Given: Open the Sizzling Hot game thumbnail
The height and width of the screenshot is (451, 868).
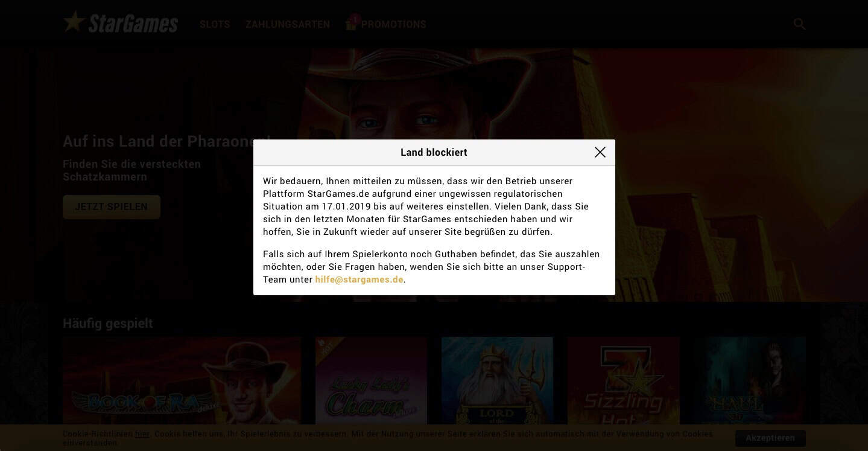Looking at the screenshot, I should pyautogui.click(x=624, y=380).
